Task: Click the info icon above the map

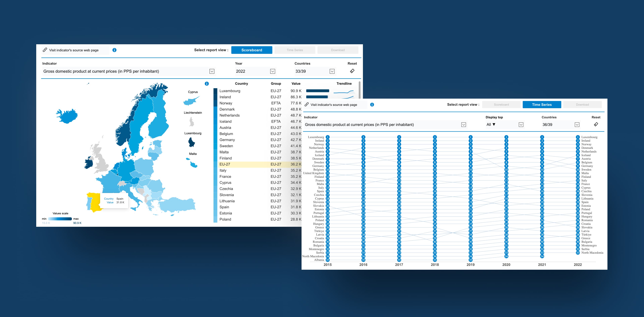Action: pos(207,84)
